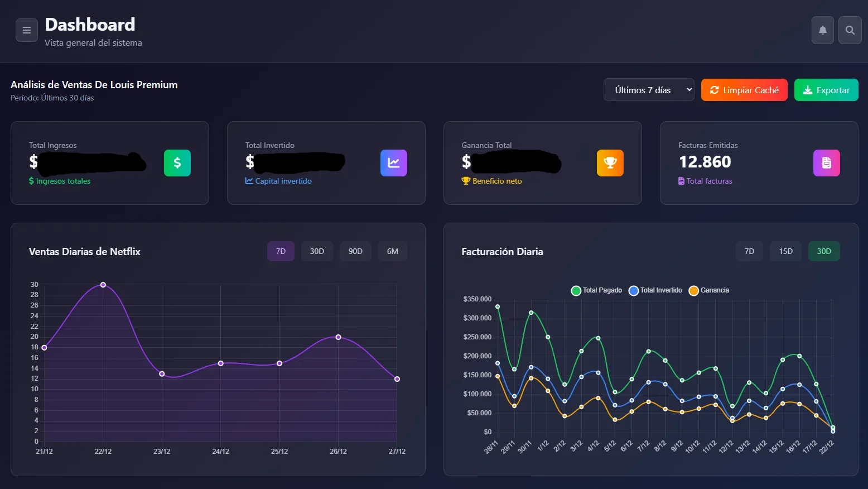Select 30D range for Facturación Diaria
This screenshot has height=489, width=868.
coord(824,251)
